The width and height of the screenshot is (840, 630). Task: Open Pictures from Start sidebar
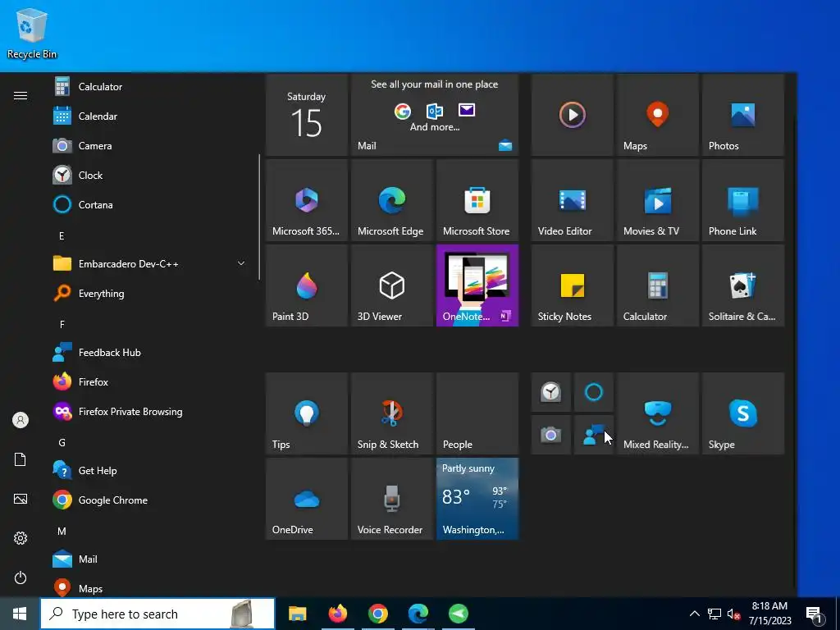click(x=21, y=499)
